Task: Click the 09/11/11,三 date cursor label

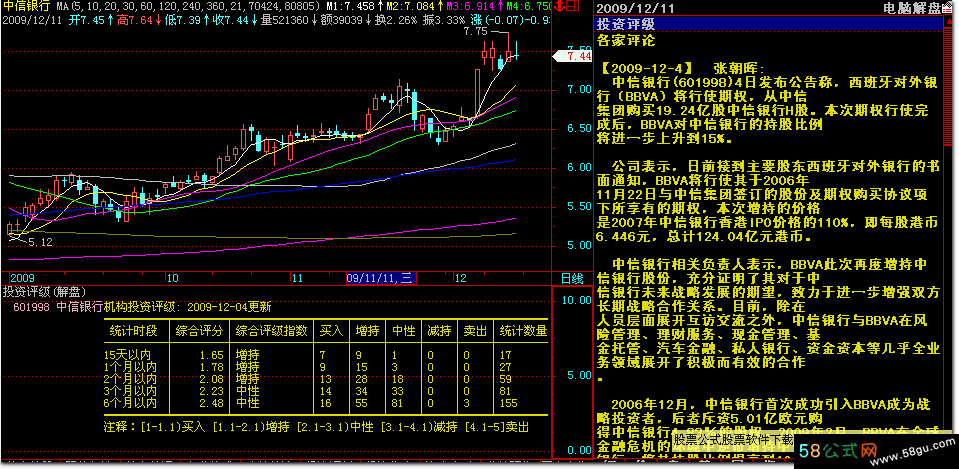Action: [380, 279]
